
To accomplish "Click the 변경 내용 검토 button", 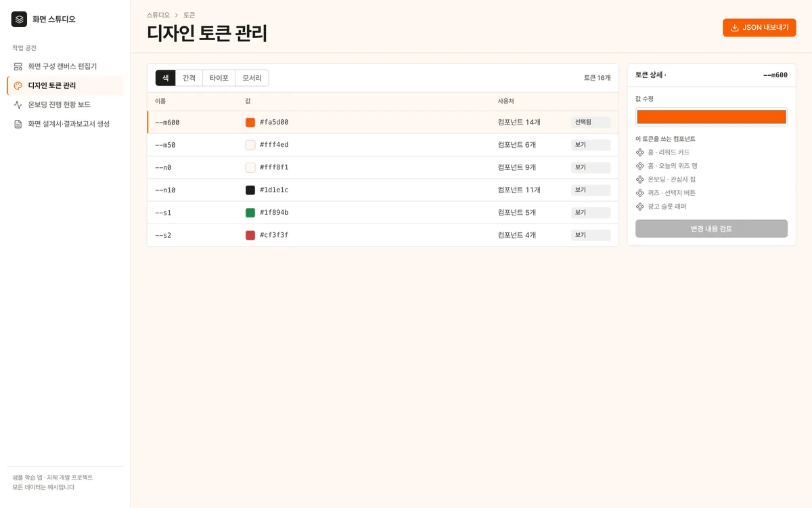I will click(x=711, y=228).
